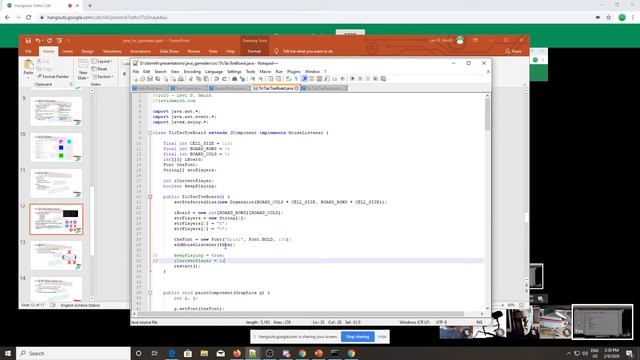
Task: Open the UTF-8 encoding selector in status bar
Action: tap(442, 322)
